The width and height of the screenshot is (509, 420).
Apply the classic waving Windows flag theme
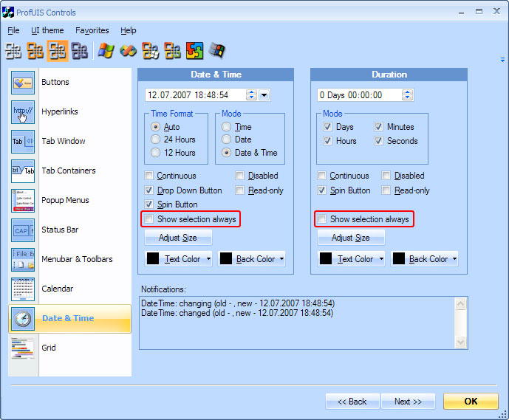pyautogui.click(x=216, y=51)
